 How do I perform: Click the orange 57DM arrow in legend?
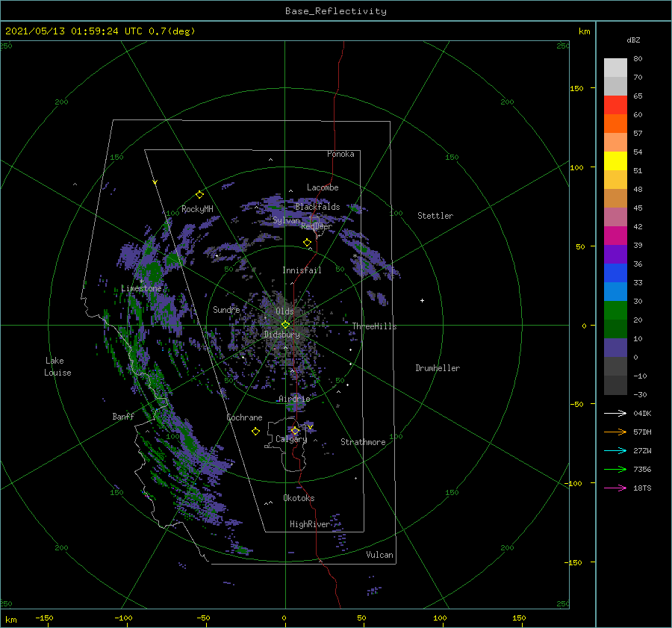click(615, 432)
